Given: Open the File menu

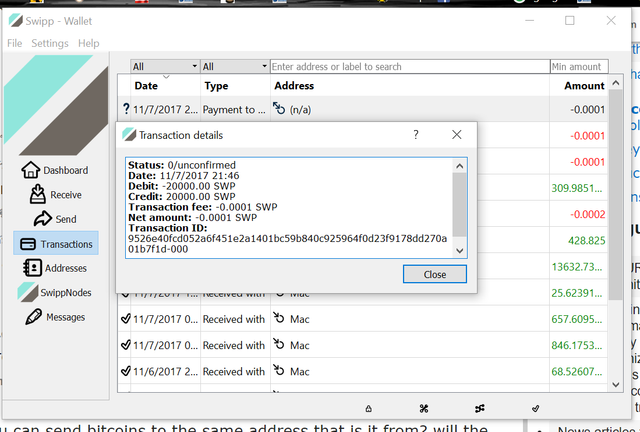Looking at the screenshot, I should point(15,43).
